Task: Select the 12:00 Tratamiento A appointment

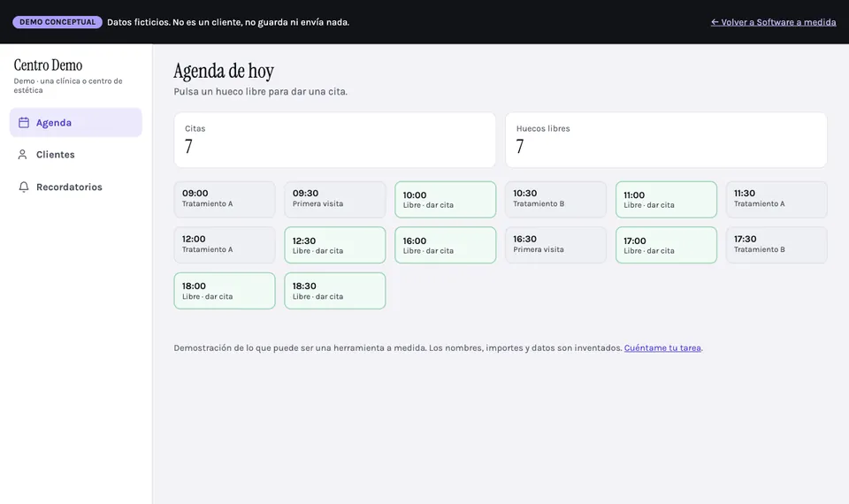Action: 224,245
